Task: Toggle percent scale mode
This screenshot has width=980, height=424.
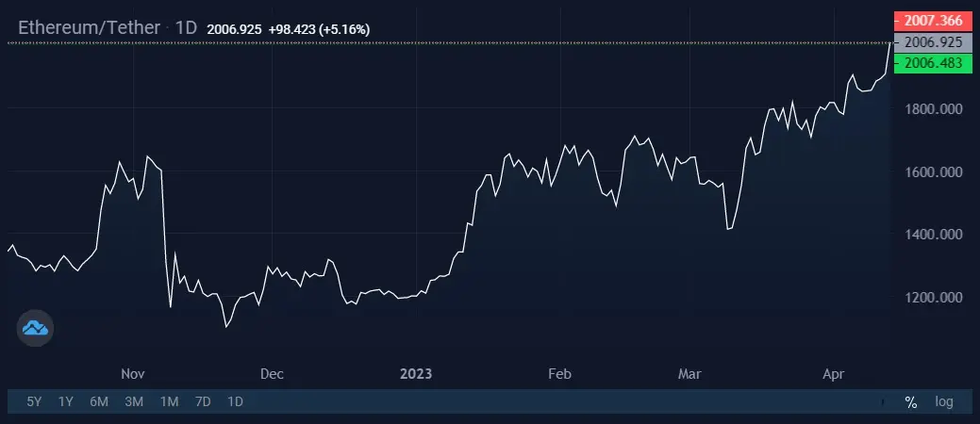Action: (910, 401)
